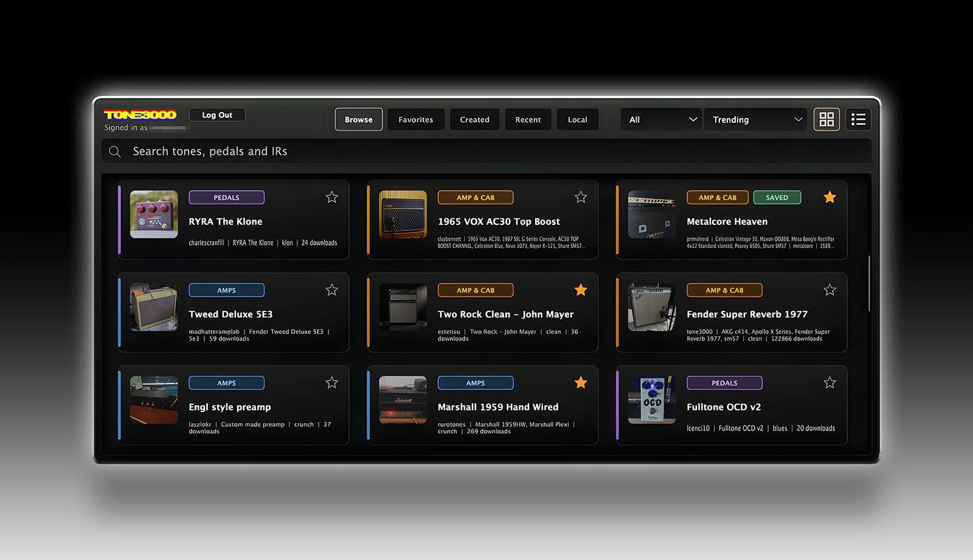Favorite the Fulltone OCD v2 pedal
The height and width of the screenshot is (560, 973).
coord(829,382)
